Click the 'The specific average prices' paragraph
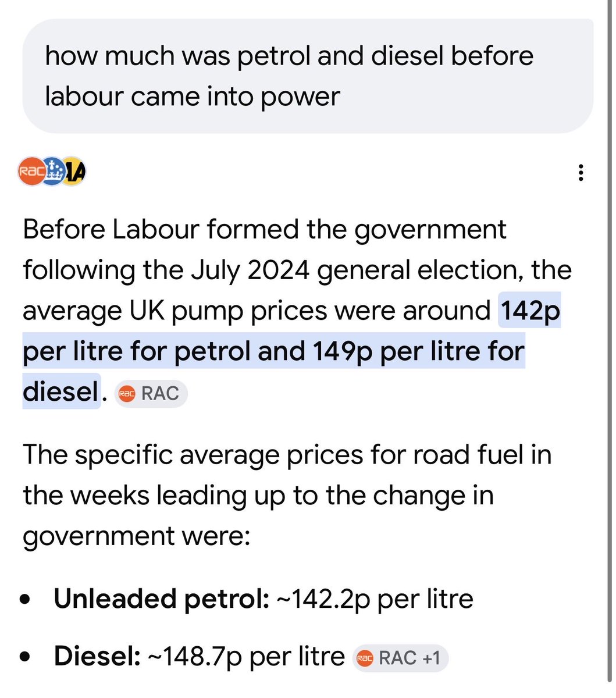The height and width of the screenshot is (698, 616). click(x=287, y=496)
